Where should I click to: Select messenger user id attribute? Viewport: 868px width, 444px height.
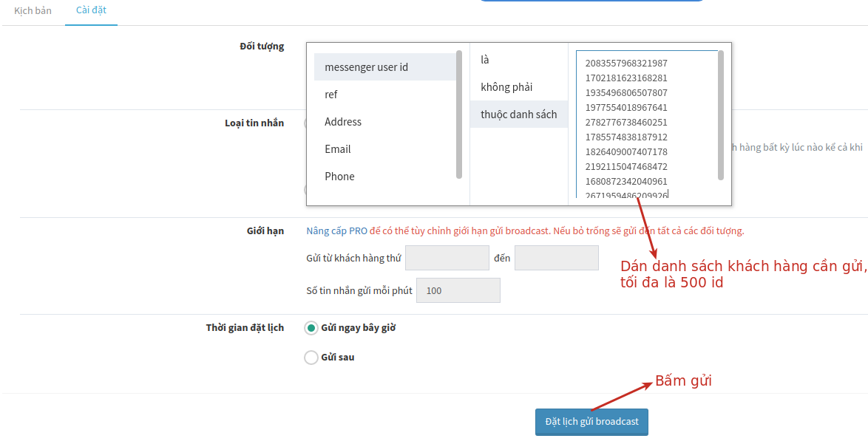384,67
